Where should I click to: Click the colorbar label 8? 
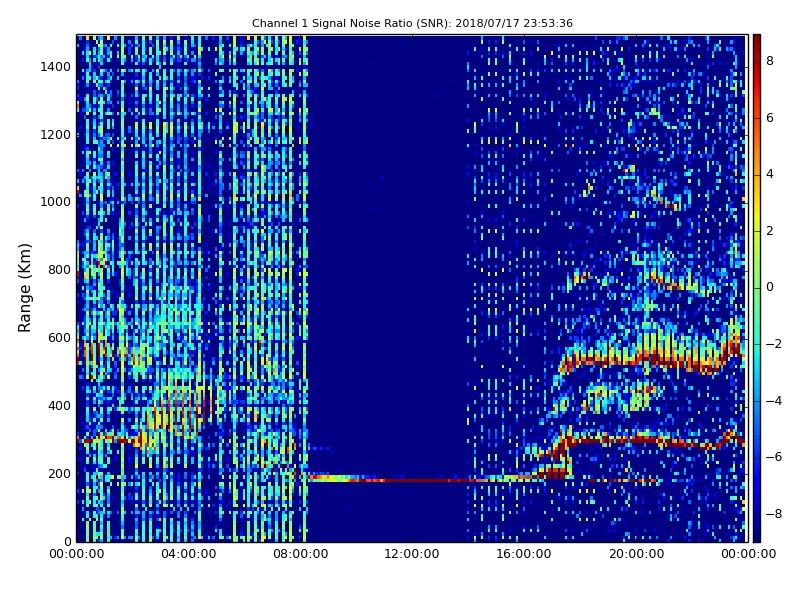pos(770,61)
